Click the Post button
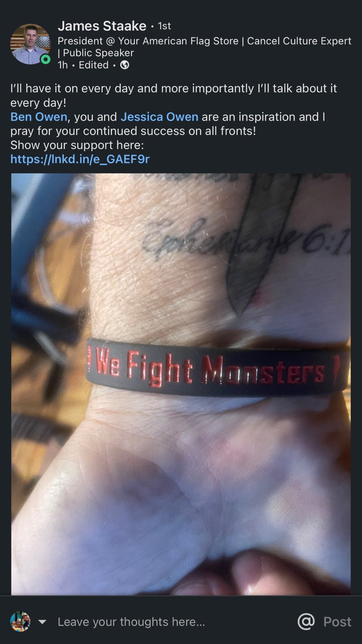The height and width of the screenshot is (644, 362). (337, 622)
